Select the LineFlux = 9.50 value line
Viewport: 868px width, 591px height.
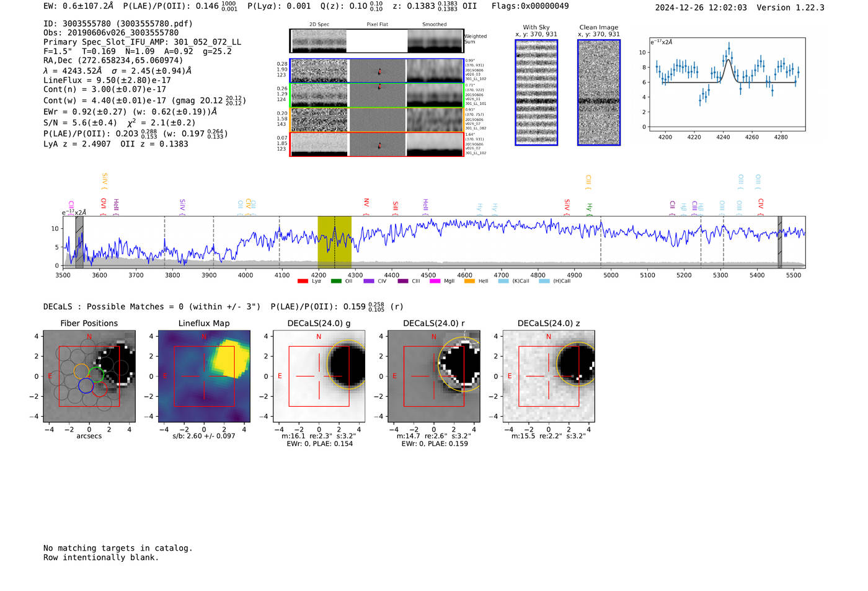pos(107,80)
